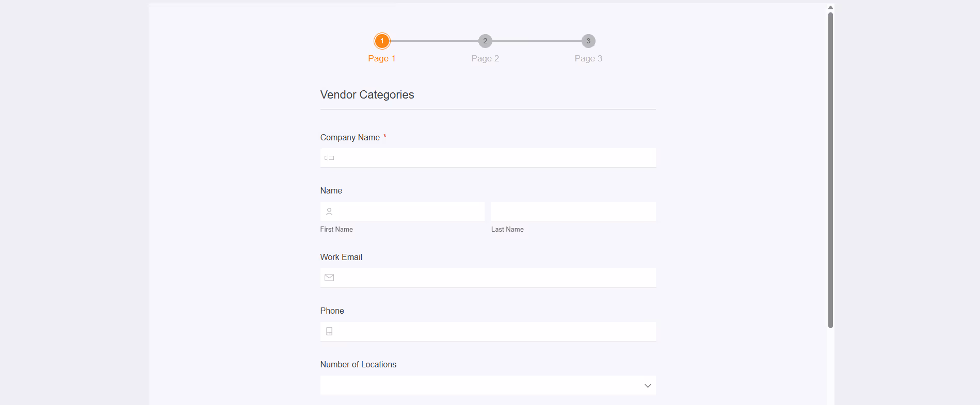Open the Number of Locations dropdown

[x=488, y=385]
